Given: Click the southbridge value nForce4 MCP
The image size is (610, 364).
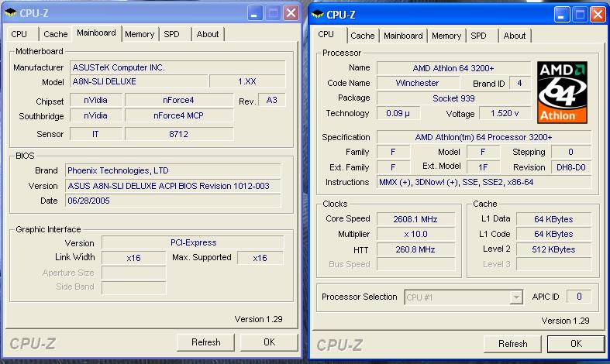Looking at the screenshot, I should point(178,115).
